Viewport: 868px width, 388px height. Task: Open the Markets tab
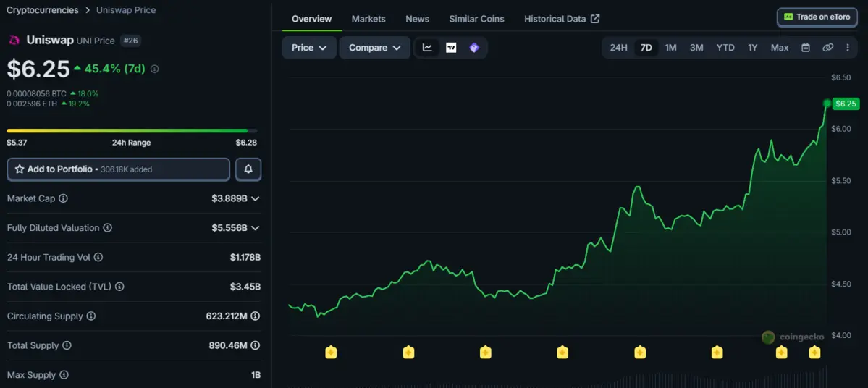pyautogui.click(x=368, y=19)
